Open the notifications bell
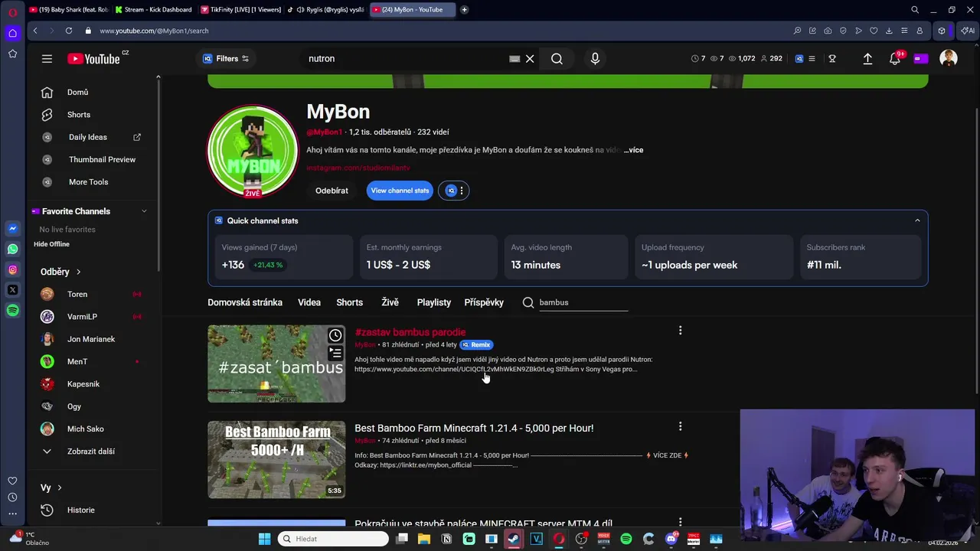Screen dimensions: 980x551 pos(894,59)
